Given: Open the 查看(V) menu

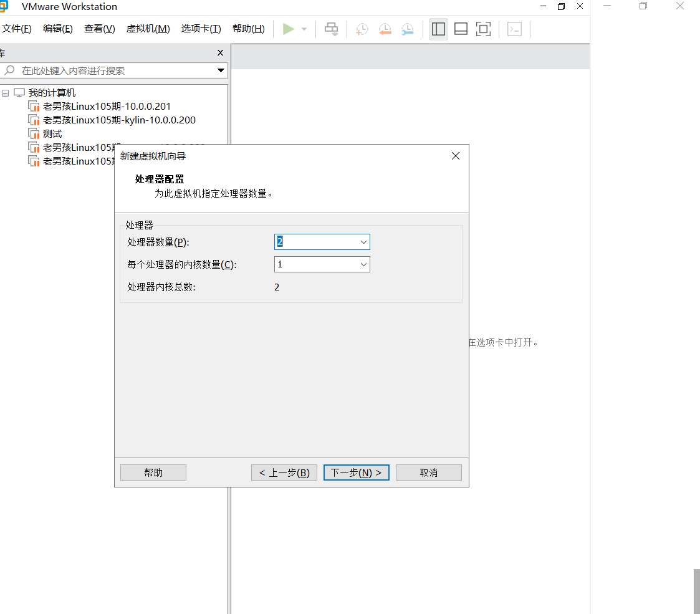Looking at the screenshot, I should point(99,29).
